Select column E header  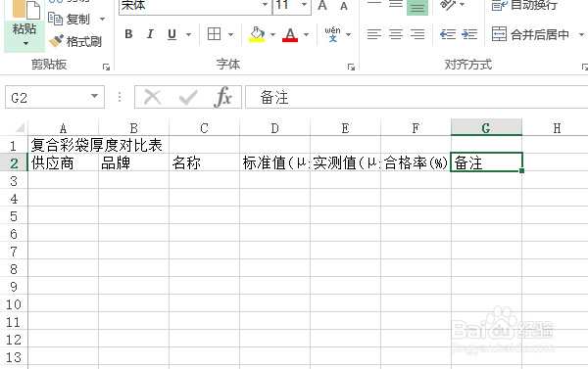[345, 128]
